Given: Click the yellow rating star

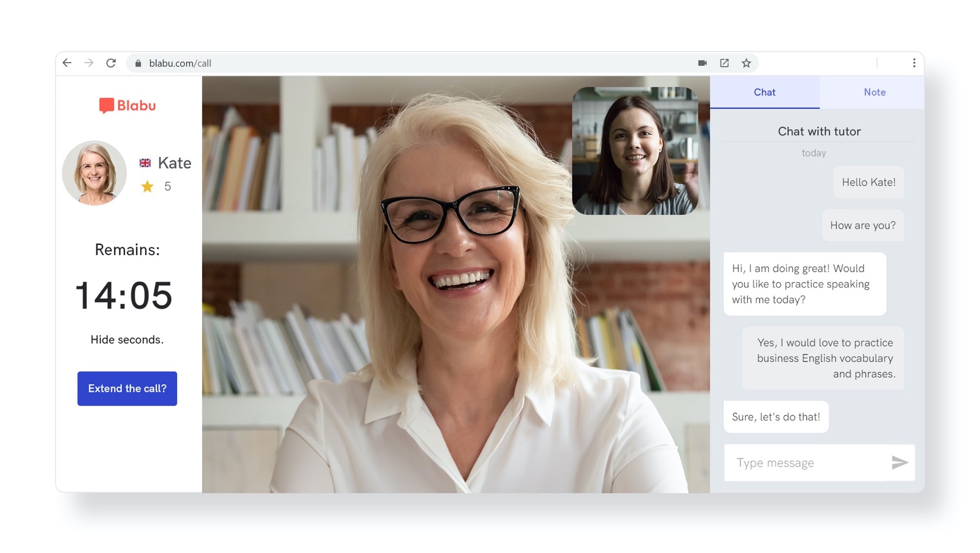Looking at the screenshot, I should (147, 187).
